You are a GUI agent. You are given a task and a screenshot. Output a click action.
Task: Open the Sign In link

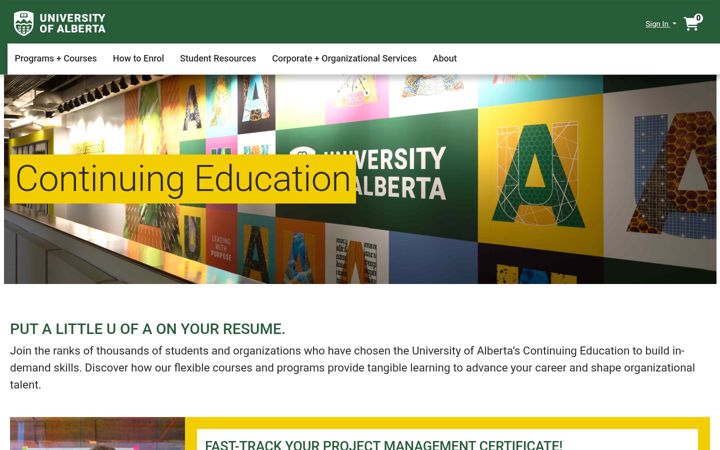657,24
